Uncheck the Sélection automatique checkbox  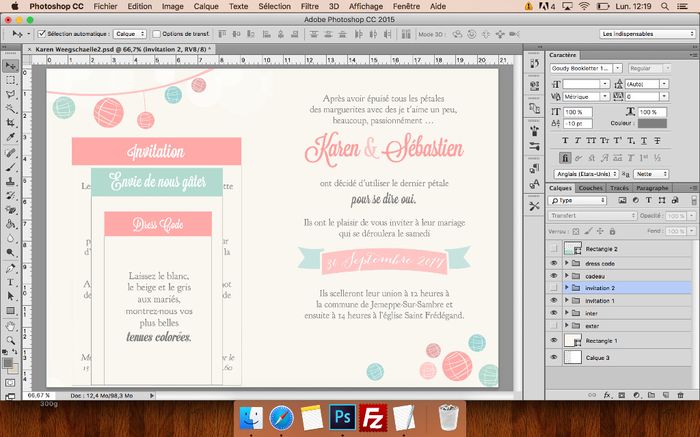point(41,33)
